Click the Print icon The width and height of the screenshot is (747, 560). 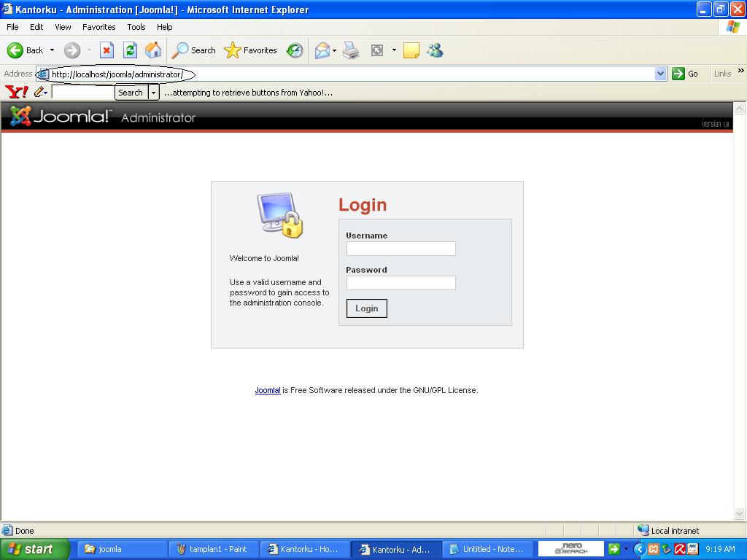pos(351,50)
